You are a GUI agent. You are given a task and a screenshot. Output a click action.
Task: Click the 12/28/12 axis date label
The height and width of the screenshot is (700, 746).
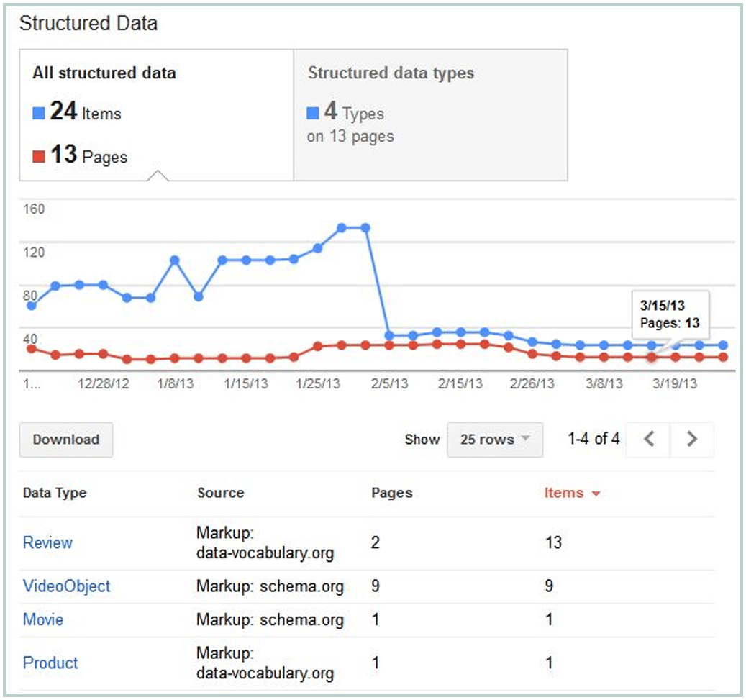tap(104, 383)
